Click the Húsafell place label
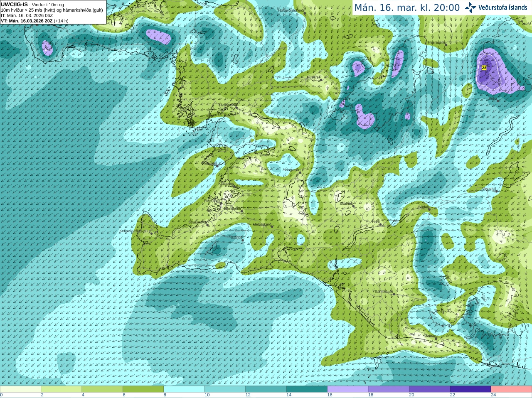The width and height of the screenshot is (532, 398). click(313, 77)
